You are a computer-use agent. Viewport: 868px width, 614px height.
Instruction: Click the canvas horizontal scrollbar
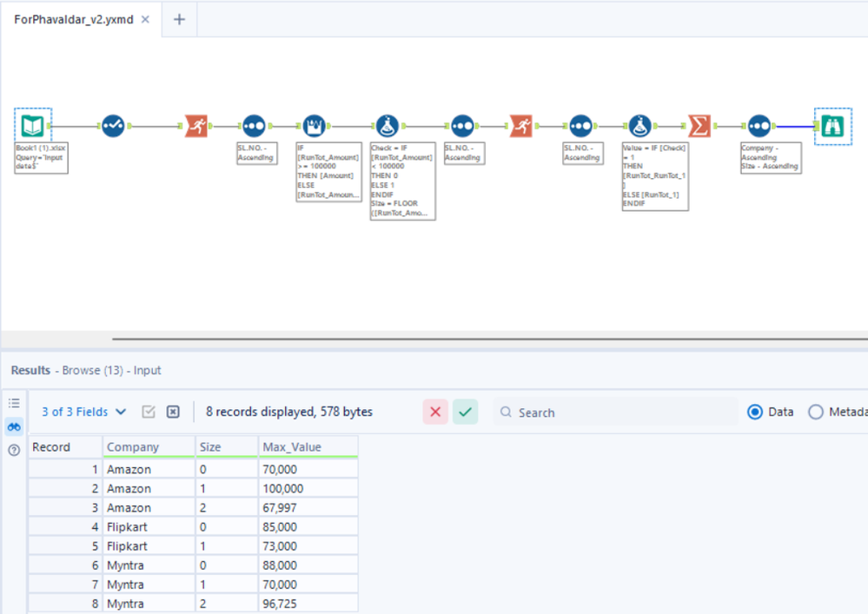pos(490,339)
